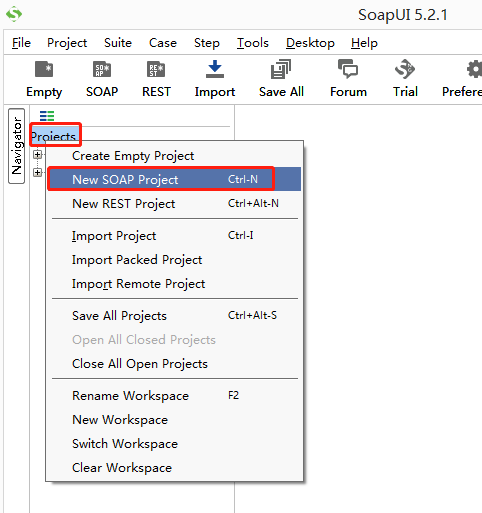
Task: Select Save All Projects entry
Action: tap(174, 315)
